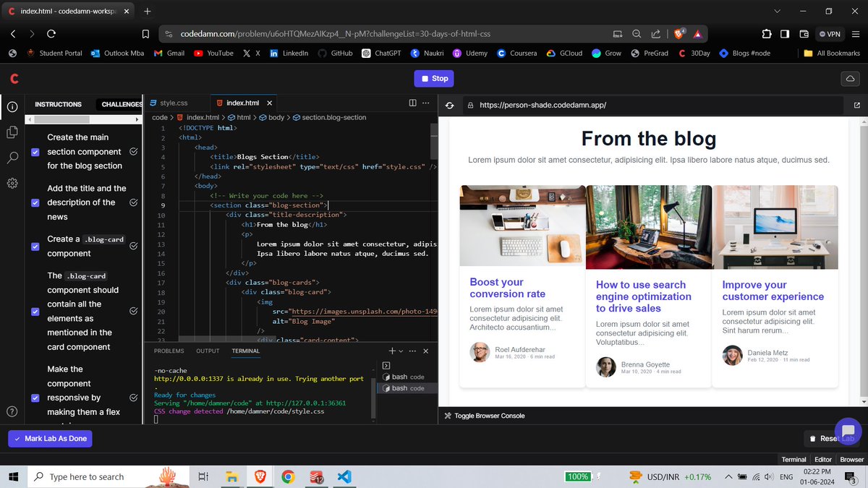
Task: Toggle the 'Create a .blog-card component' checkbox
Action: tap(35, 246)
